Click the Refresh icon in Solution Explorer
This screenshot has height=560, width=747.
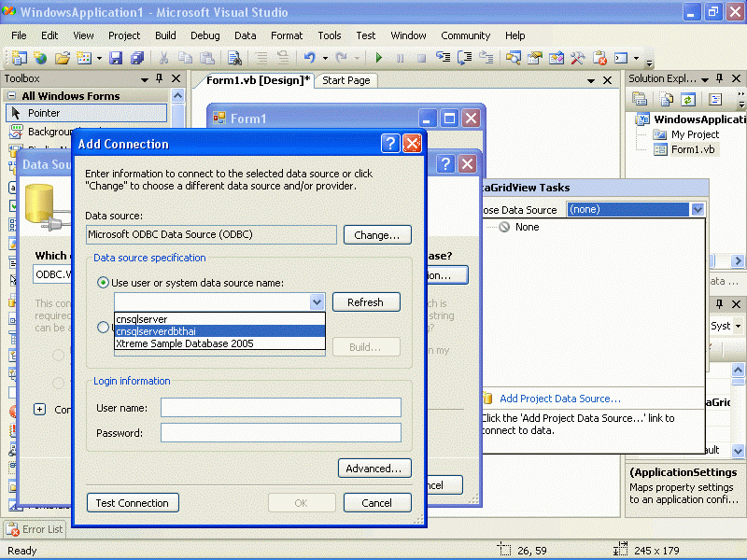pyautogui.click(x=688, y=99)
